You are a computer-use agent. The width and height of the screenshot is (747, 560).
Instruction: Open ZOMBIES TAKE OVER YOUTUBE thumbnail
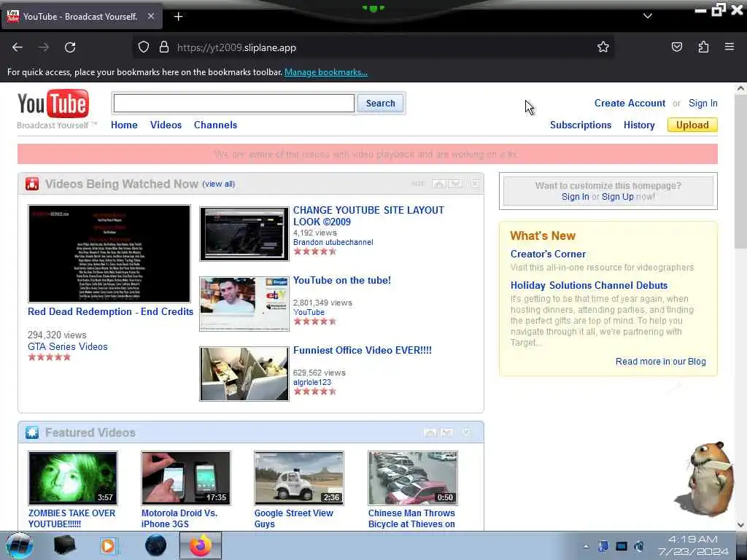[x=73, y=478]
